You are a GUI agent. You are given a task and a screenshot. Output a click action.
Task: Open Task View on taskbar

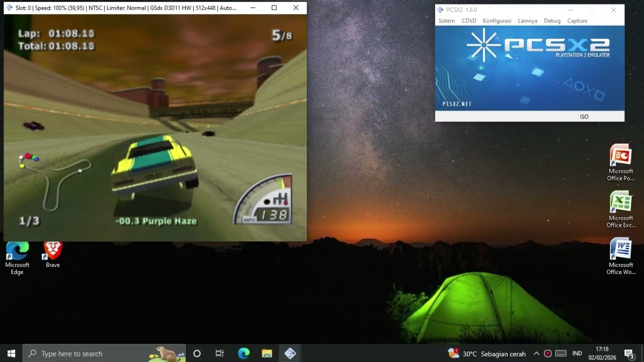(220, 353)
